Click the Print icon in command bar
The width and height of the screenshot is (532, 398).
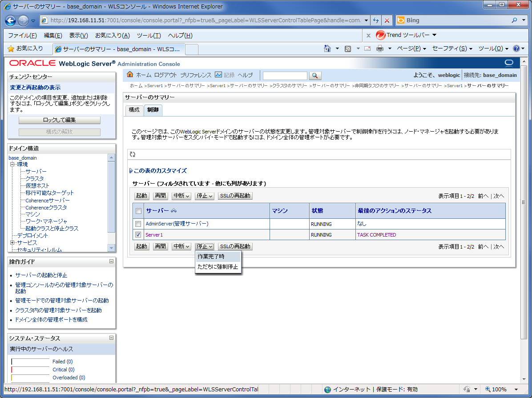click(380, 48)
